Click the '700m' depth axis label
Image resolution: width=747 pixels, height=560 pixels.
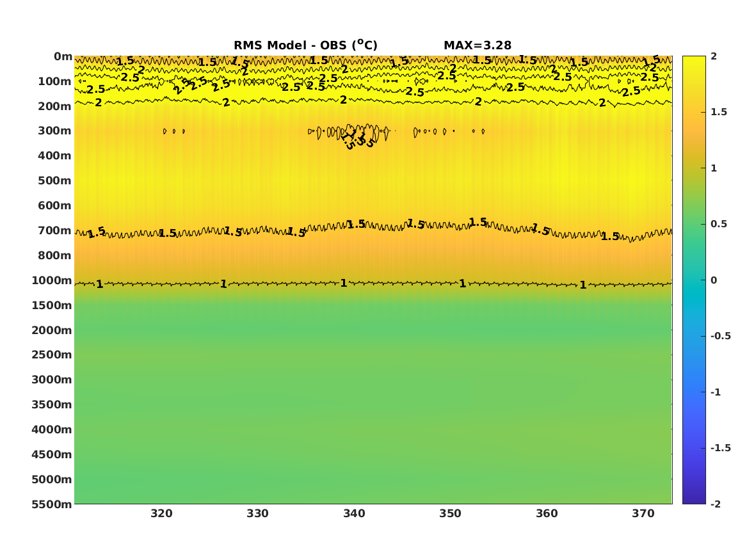click(55, 230)
